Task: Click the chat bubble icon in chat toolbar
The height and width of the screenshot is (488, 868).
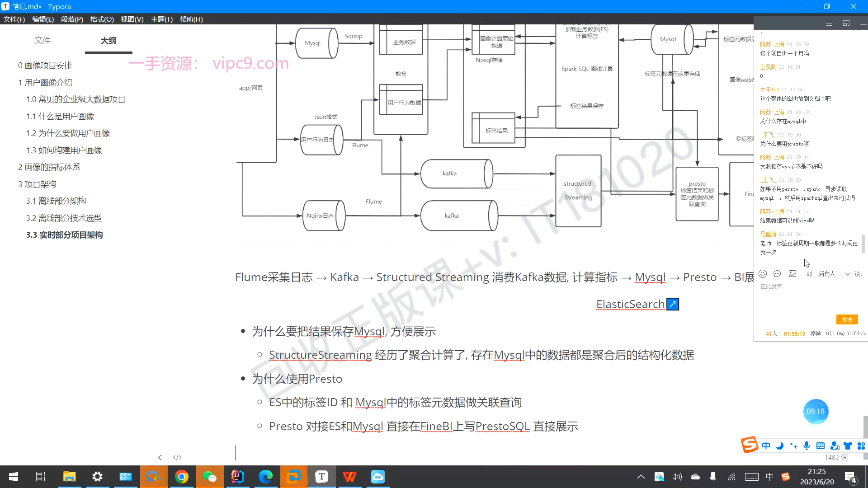Action: (x=777, y=274)
